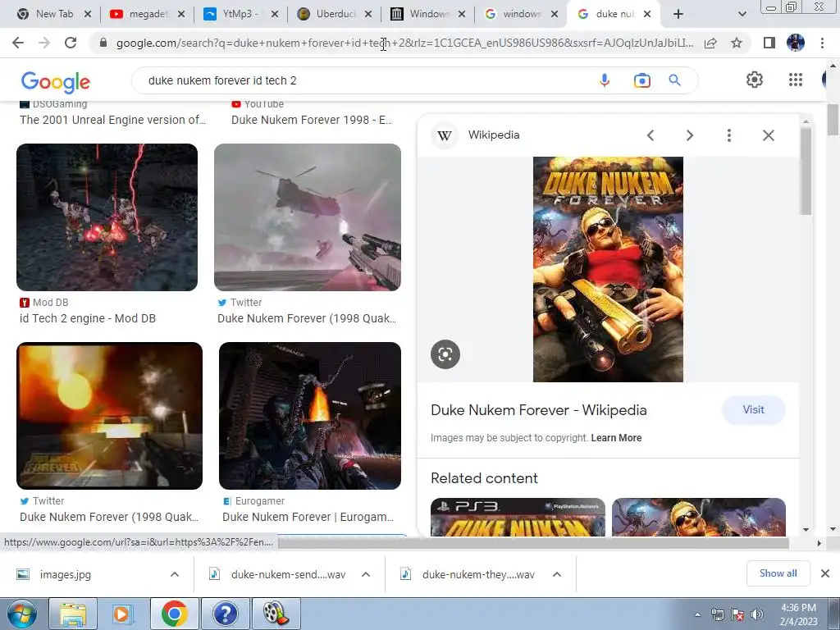Screen dimensions: 840x630
Task: Switch to the New Tab tab
Action: (x=54, y=14)
